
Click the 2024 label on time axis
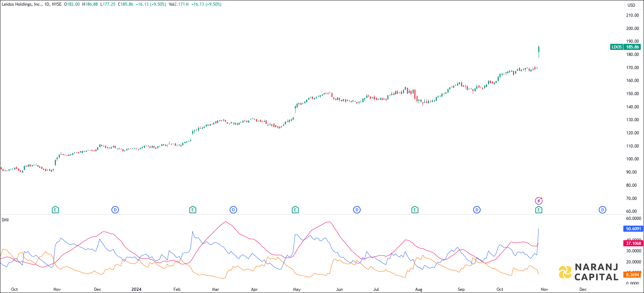point(136,289)
